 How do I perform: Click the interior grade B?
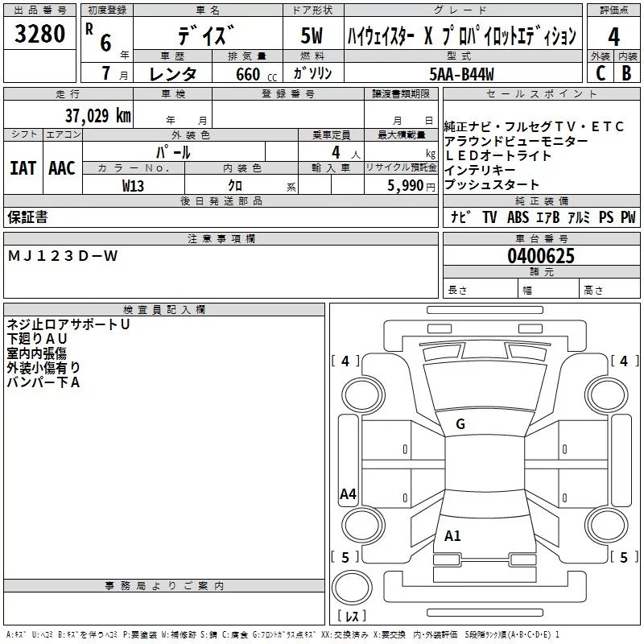coord(626,73)
